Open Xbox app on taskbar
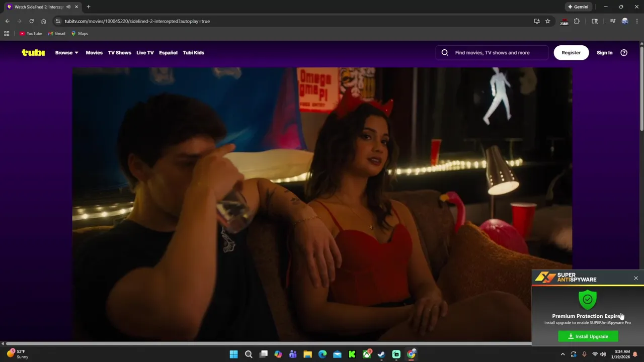 367,354
